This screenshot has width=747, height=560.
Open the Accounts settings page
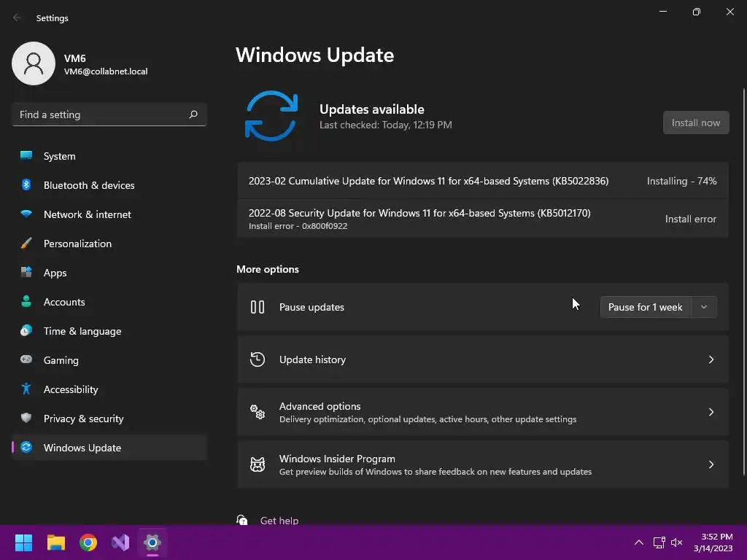coord(109,302)
